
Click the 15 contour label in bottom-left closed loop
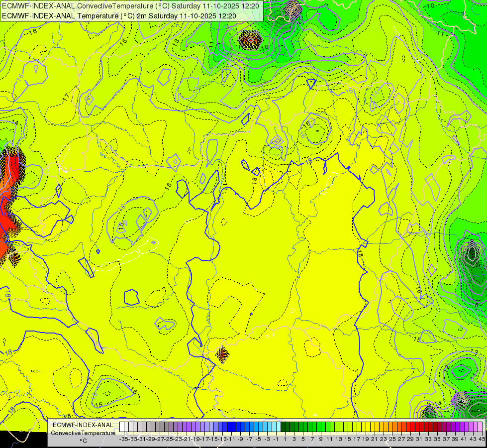tap(99, 405)
